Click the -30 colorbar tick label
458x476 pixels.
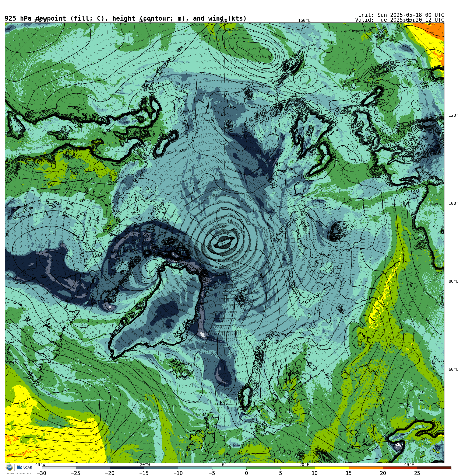tap(41, 473)
